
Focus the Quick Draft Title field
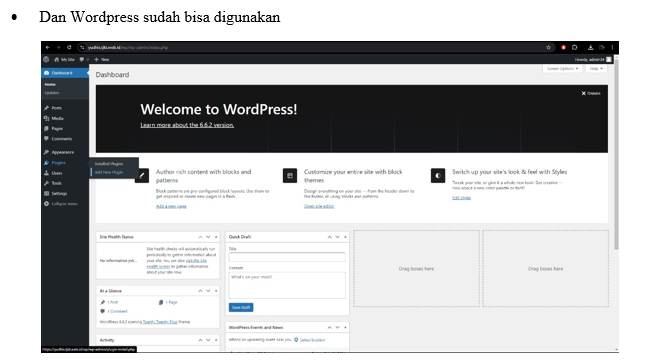(287, 257)
